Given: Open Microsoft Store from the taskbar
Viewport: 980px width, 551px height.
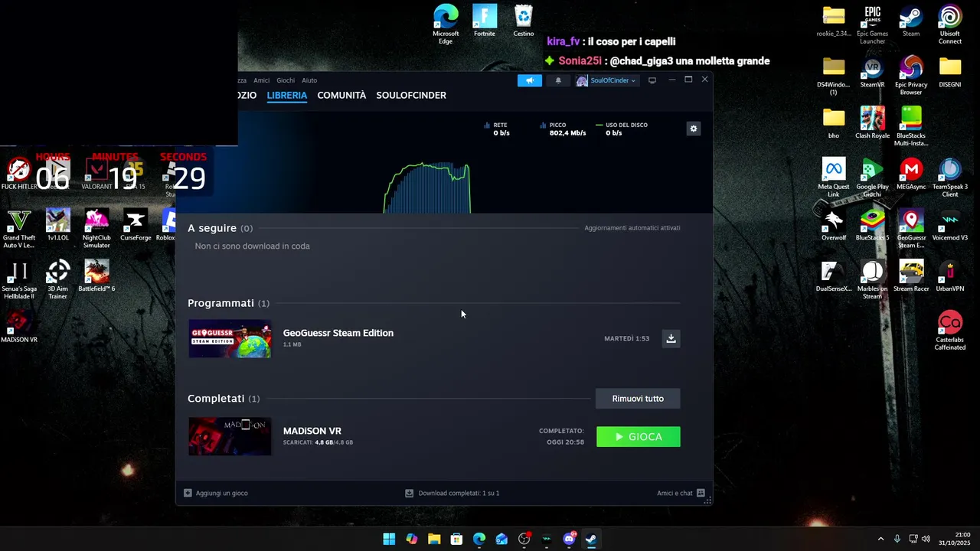Looking at the screenshot, I should point(456,539).
